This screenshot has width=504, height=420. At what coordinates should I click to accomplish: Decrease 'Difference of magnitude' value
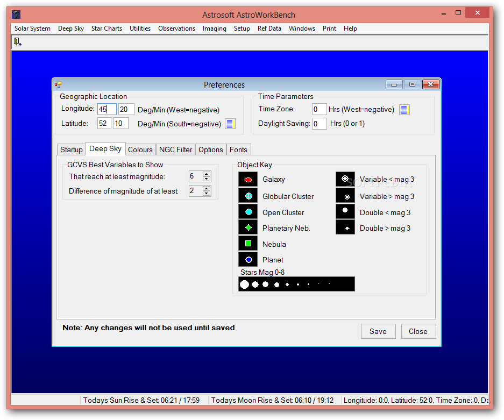(207, 194)
